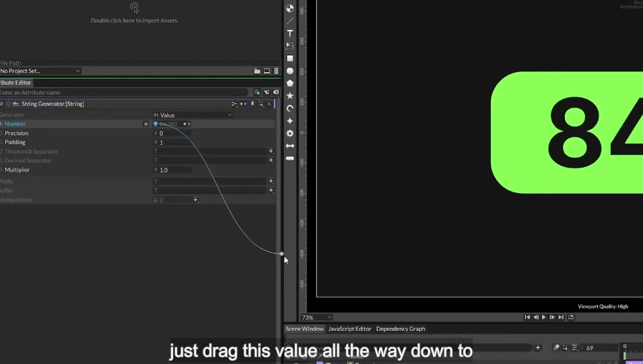Jump to the last frame

[x=561, y=317]
